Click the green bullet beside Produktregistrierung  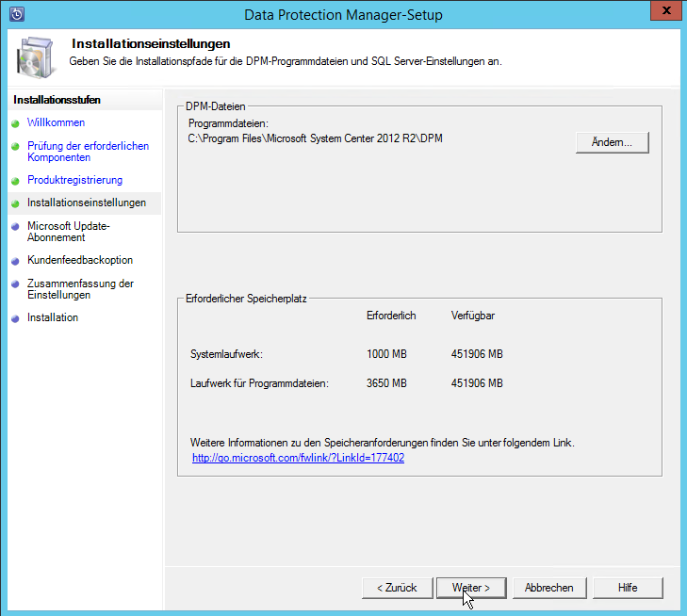point(16,181)
